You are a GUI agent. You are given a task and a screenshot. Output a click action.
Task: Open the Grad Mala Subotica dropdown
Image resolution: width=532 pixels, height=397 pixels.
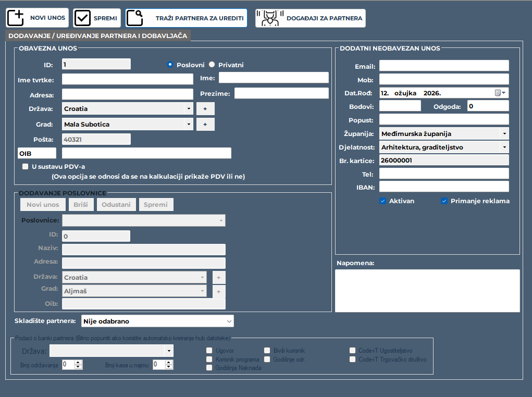point(188,125)
